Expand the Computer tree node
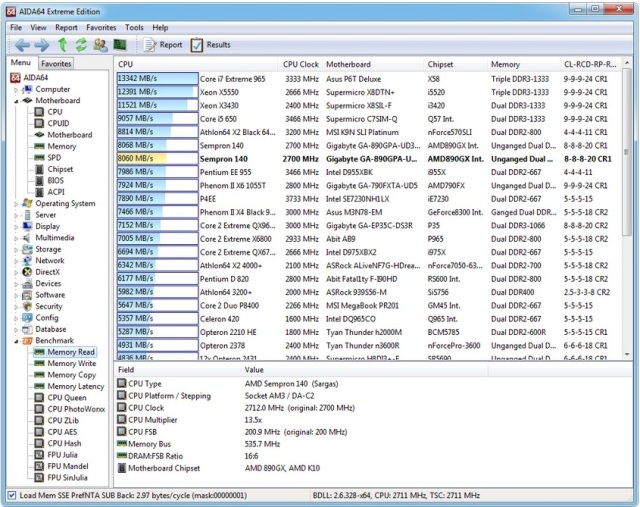The width and height of the screenshot is (640, 507). point(16,89)
